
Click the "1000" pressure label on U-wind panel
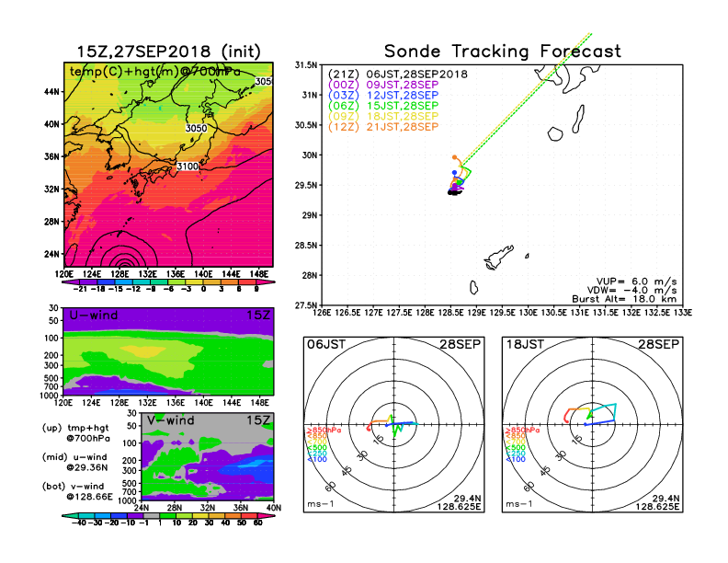tap(50, 396)
